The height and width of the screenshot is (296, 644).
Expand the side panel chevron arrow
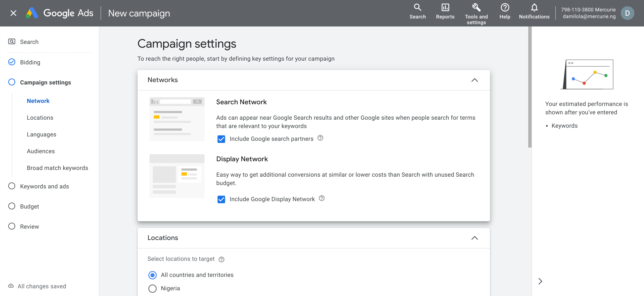[540, 281]
